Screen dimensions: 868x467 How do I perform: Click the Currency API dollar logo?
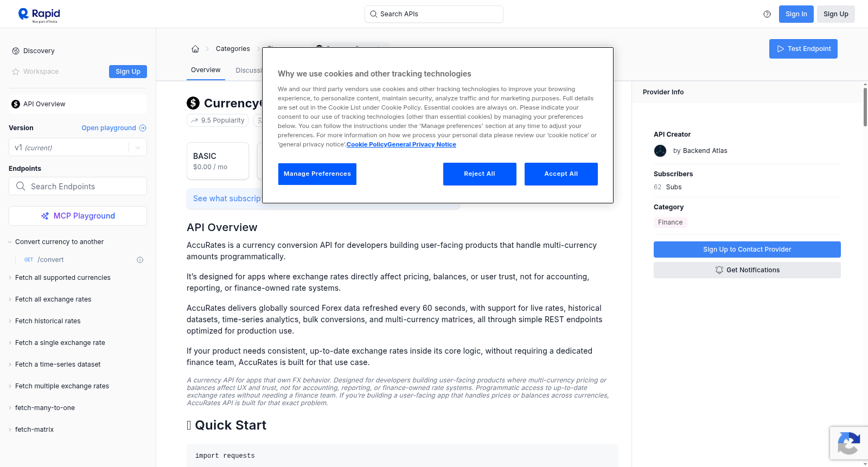coord(193,103)
